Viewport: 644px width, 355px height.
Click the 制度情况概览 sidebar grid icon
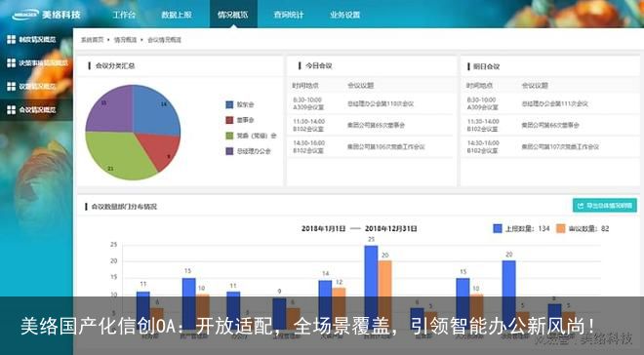pyautogui.click(x=12, y=39)
